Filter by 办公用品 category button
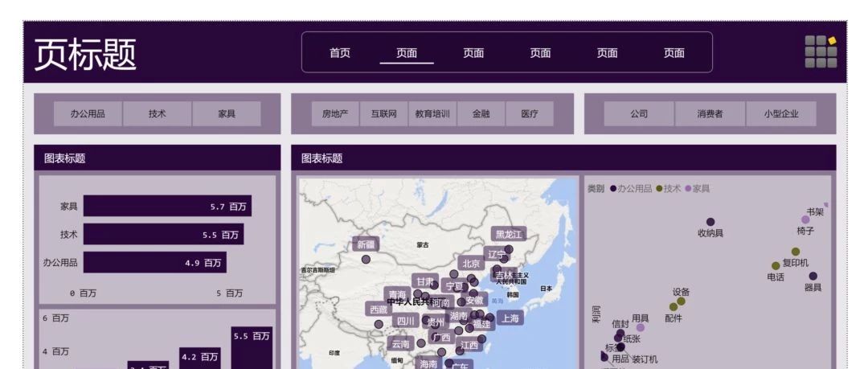The height and width of the screenshot is (369, 868). [88, 113]
